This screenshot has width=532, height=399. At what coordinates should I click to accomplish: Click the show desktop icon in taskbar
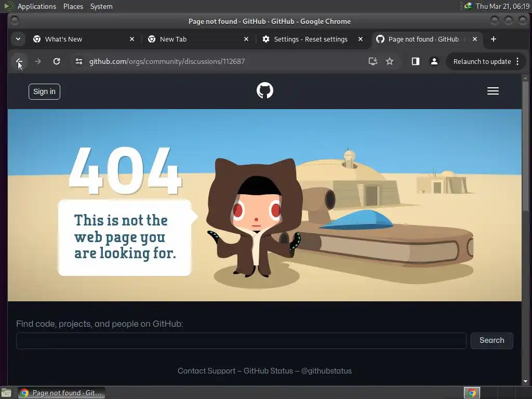[6, 393]
